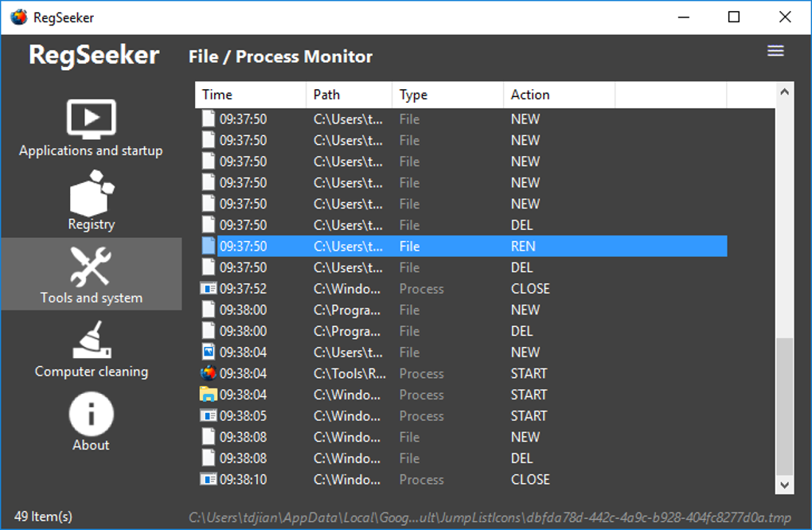Click scrollbar down arrow
This screenshot has height=530, width=812.
785,485
